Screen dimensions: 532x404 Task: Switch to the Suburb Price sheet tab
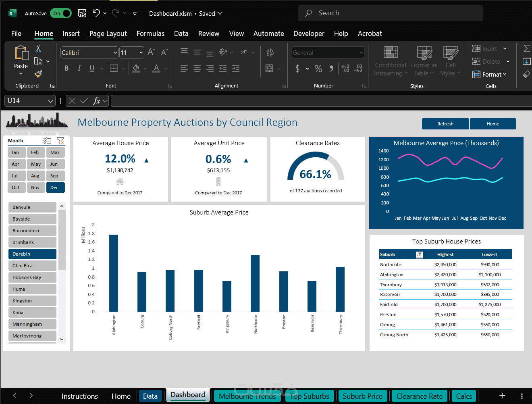point(363,396)
